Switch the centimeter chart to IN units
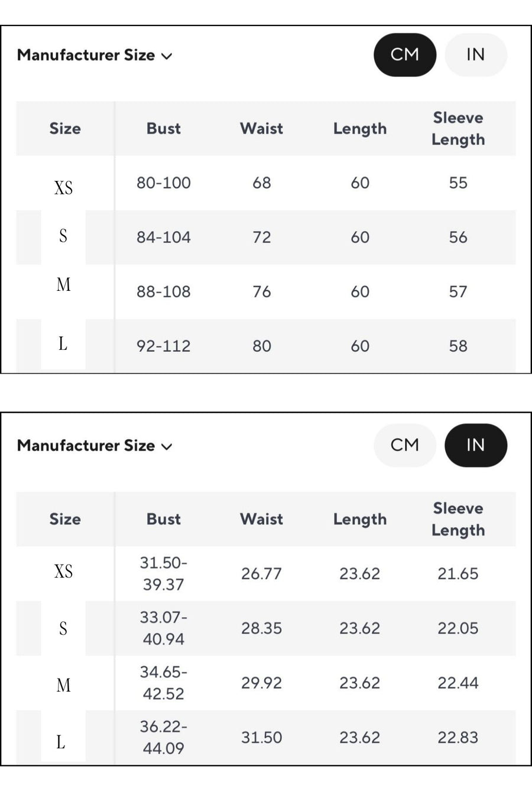Screen dimensions: 532x798 pos(475,55)
